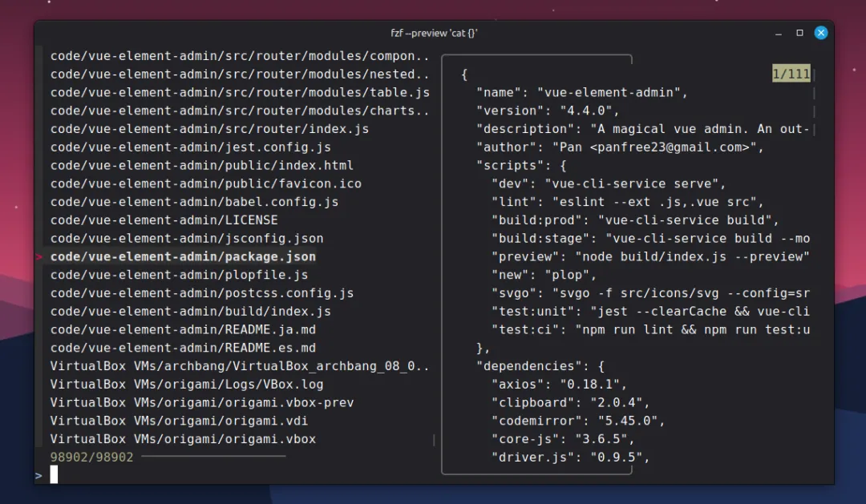The height and width of the screenshot is (504, 866).
Task: Click the 1/111 preview line indicator
Action: (x=791, y=74)
